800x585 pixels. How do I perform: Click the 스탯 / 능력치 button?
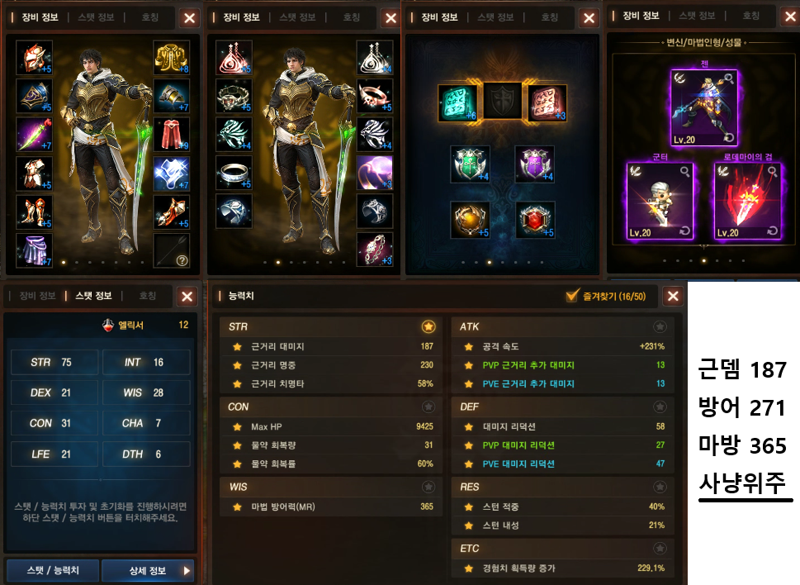point(53,570)
